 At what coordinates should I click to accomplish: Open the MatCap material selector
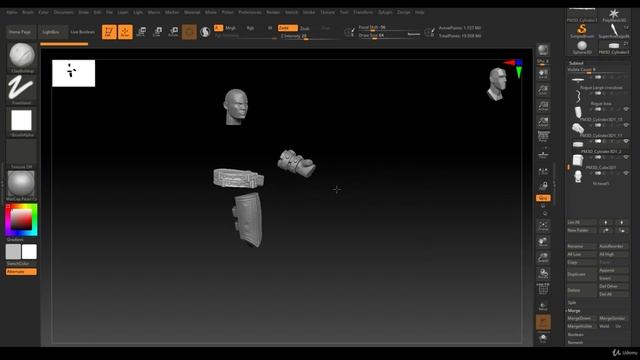pyautogui.click(x=22, y=185)
